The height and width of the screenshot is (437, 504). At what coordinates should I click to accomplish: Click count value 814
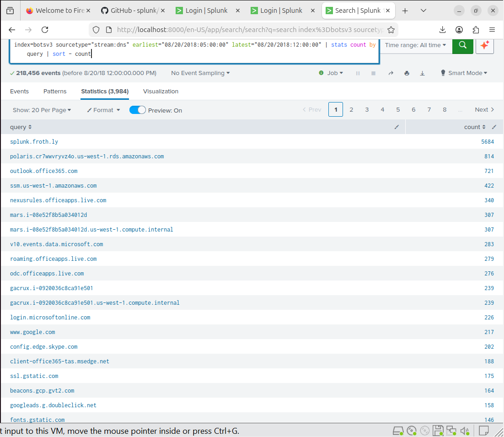[x=489, y=156]
